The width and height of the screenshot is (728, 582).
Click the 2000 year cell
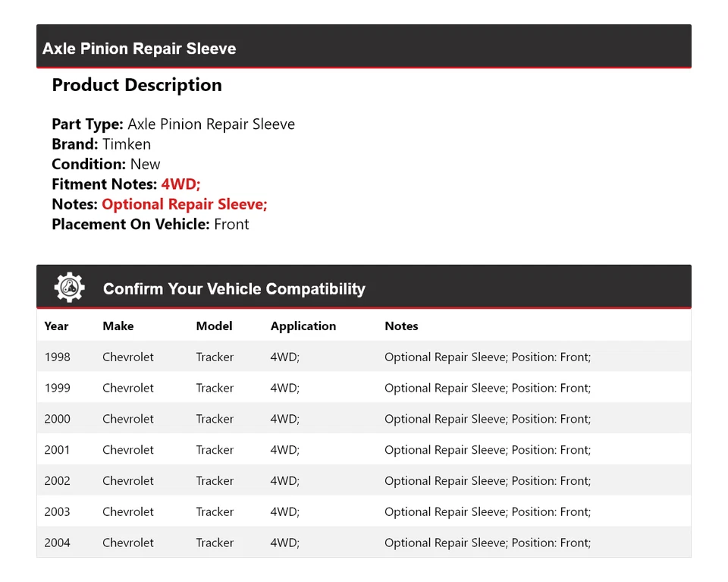[57, 419]
